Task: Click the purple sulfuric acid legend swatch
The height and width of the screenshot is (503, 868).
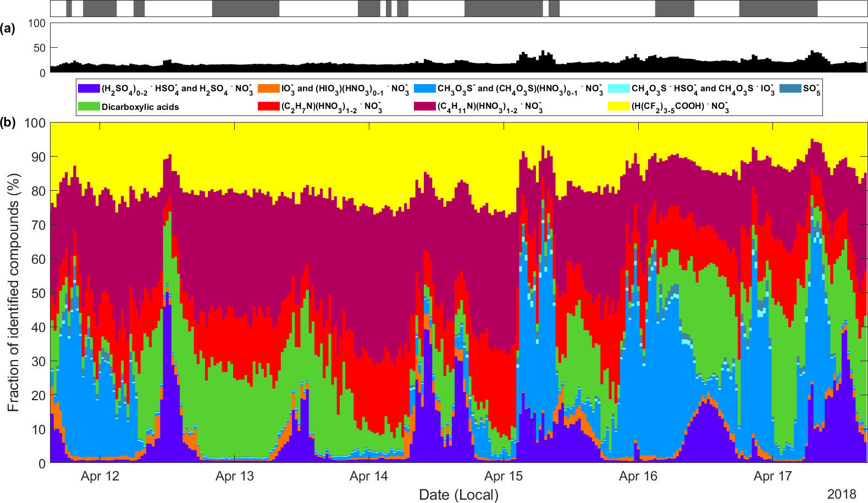Action: [89, 89]
